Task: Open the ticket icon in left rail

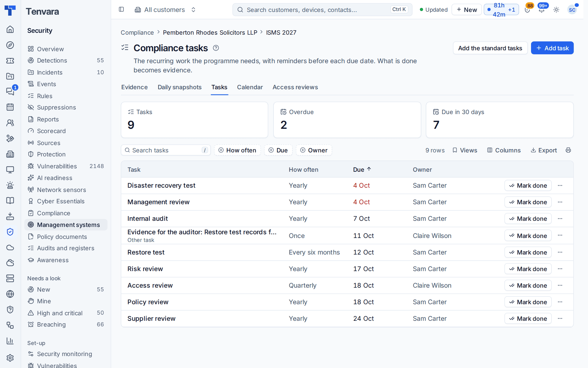Action: click(x=10, y=61)
